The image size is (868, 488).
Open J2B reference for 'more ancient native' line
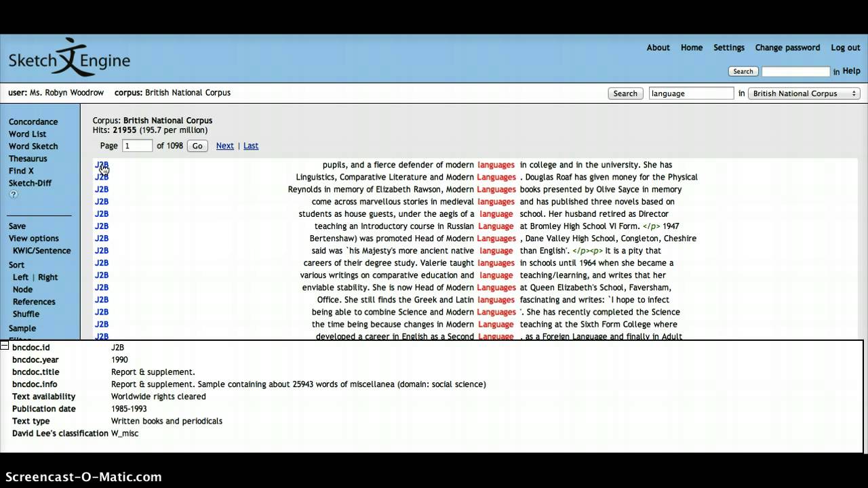click(102, 250)
